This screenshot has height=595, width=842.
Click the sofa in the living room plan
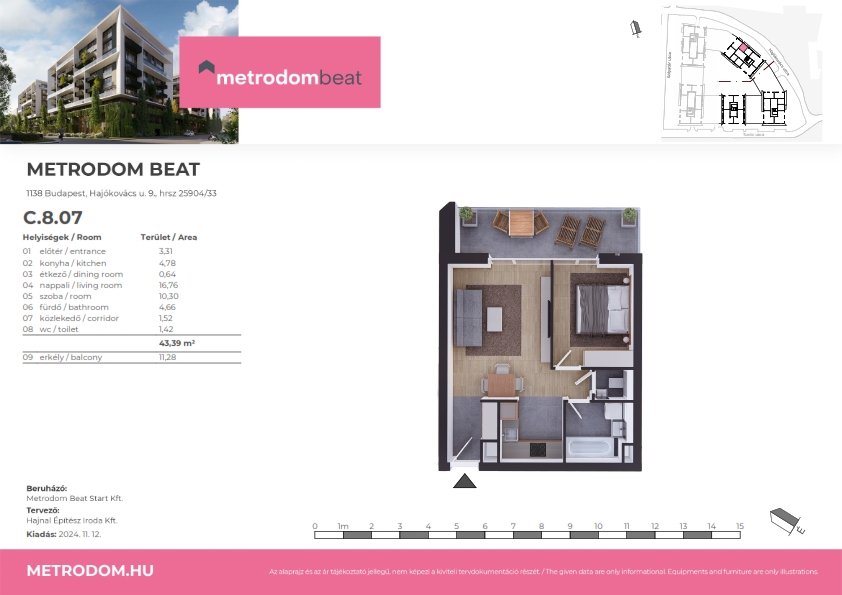pyautogui.click(x=468, y=317)
